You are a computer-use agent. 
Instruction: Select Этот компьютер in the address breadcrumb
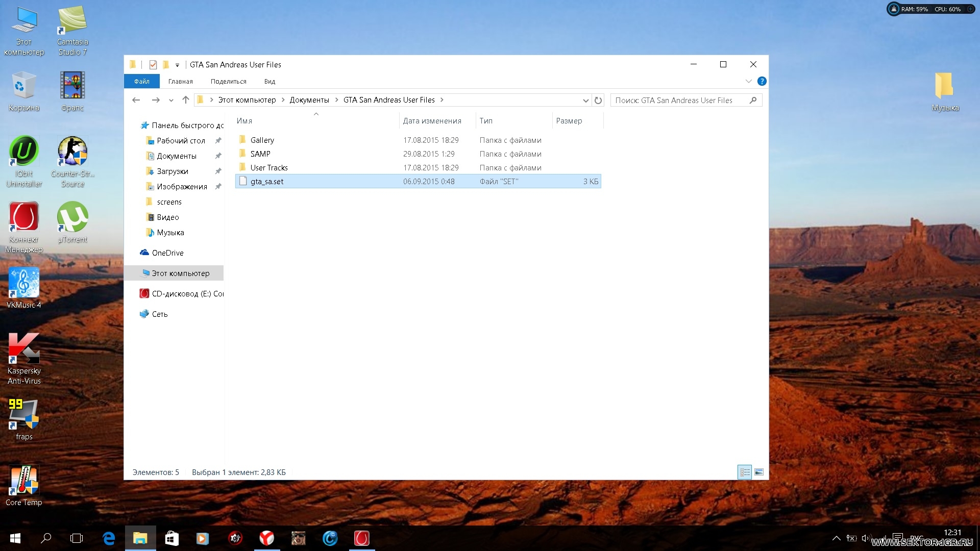point(247,100)
